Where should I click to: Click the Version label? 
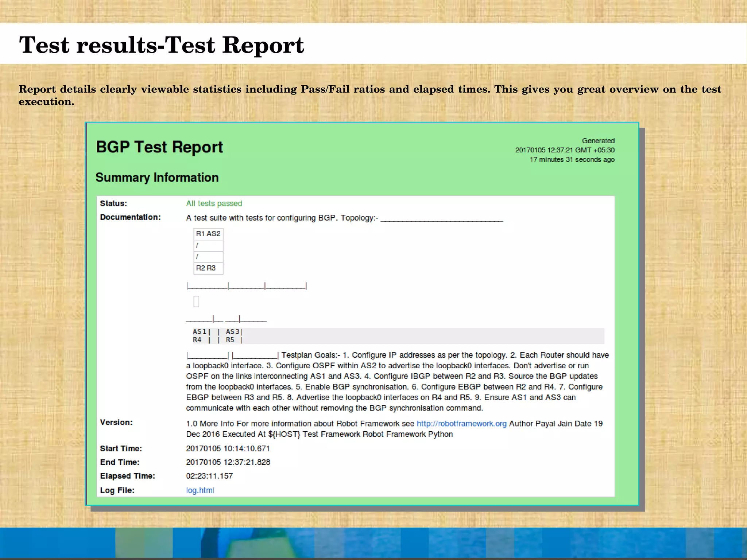[116, 422]
